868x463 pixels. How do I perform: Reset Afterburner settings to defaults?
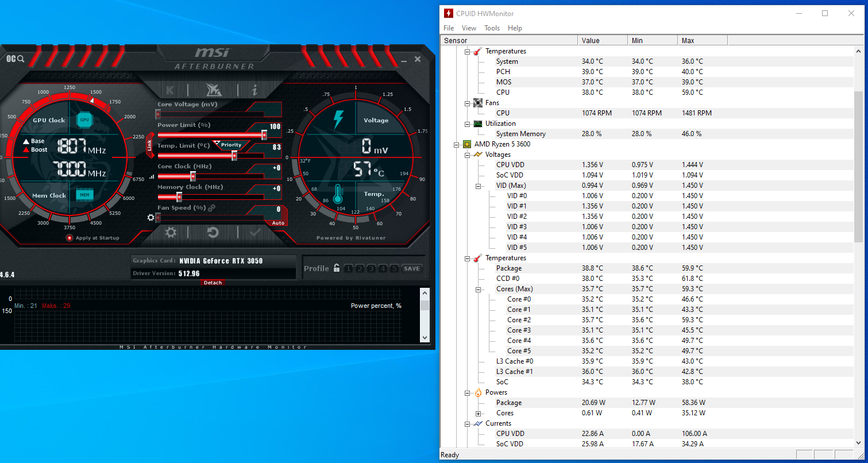(213, 233)
